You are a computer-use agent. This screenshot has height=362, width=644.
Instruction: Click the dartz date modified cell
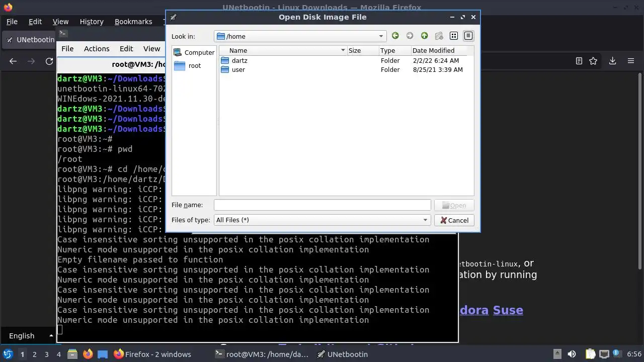point(436,60)
